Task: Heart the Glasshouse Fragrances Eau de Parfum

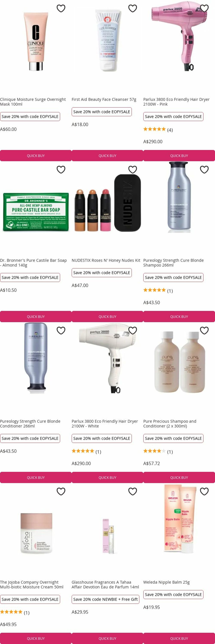Action: [x=133, y=492]
